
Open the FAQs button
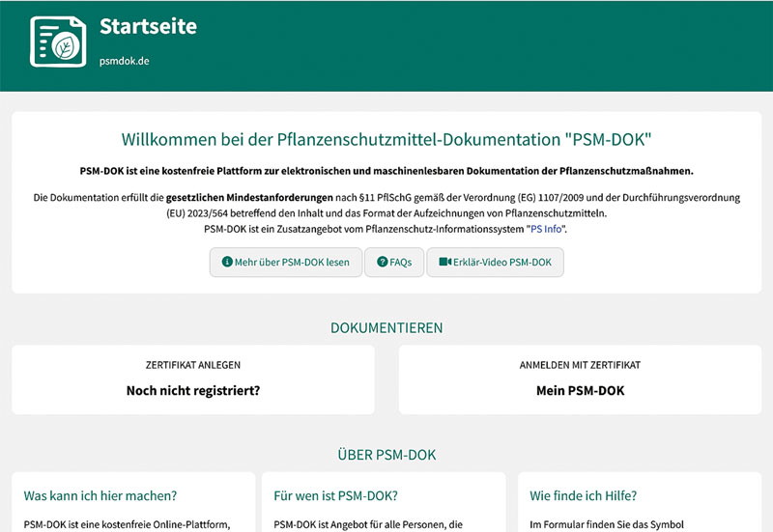394,262
